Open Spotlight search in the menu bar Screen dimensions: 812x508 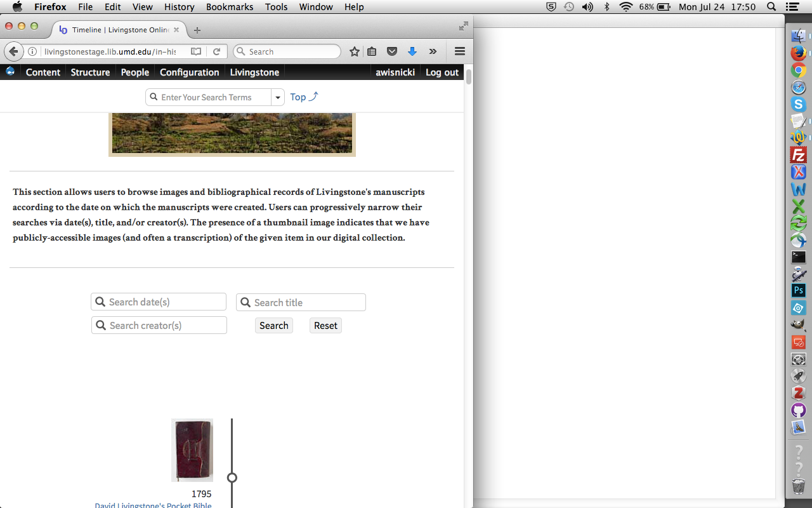[771, 7]
